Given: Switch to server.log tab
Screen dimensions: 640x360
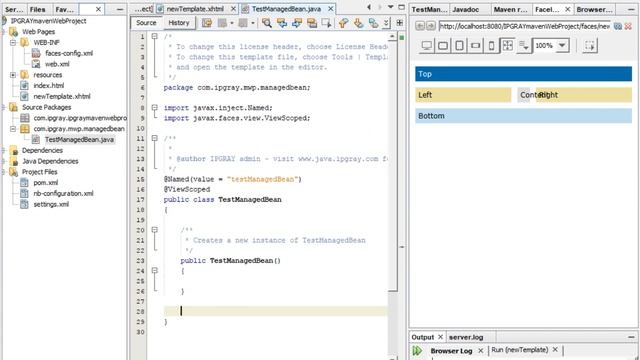Looking at the screenshot, I should [466, 337].
